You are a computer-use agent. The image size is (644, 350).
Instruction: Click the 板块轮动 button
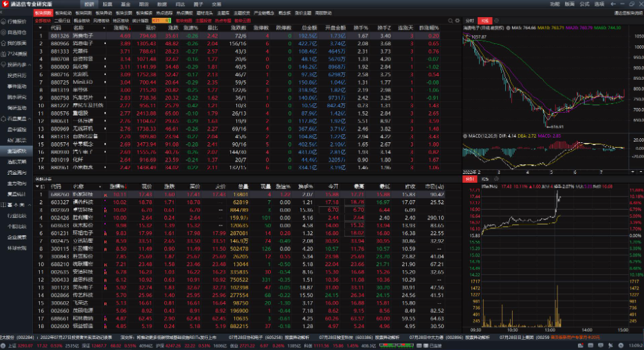pos(63,13)
